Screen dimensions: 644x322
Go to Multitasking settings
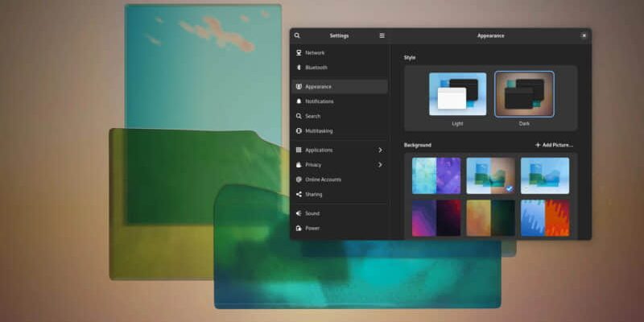[340, 131]
